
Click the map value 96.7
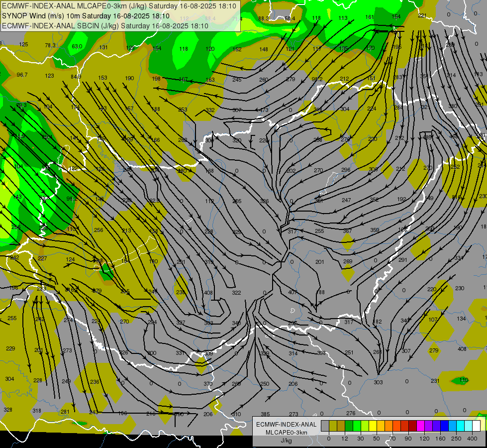tap(22, 75)
